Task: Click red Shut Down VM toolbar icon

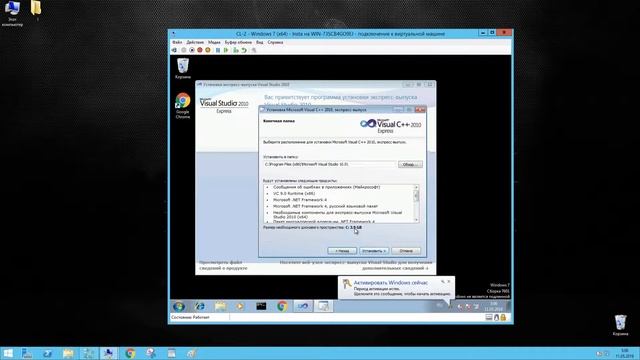Action: (x=200, y=50)
